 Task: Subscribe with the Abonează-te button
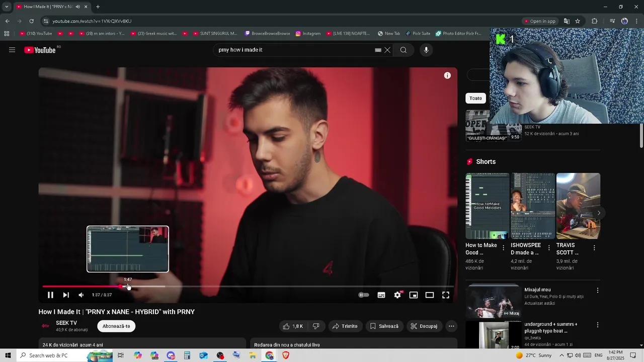(116, 326)
